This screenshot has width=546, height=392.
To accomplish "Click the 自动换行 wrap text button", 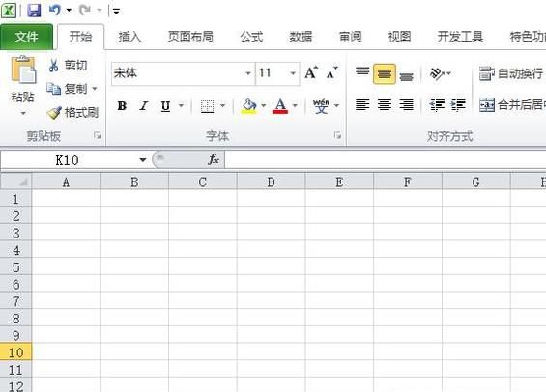I will [511, 73].
